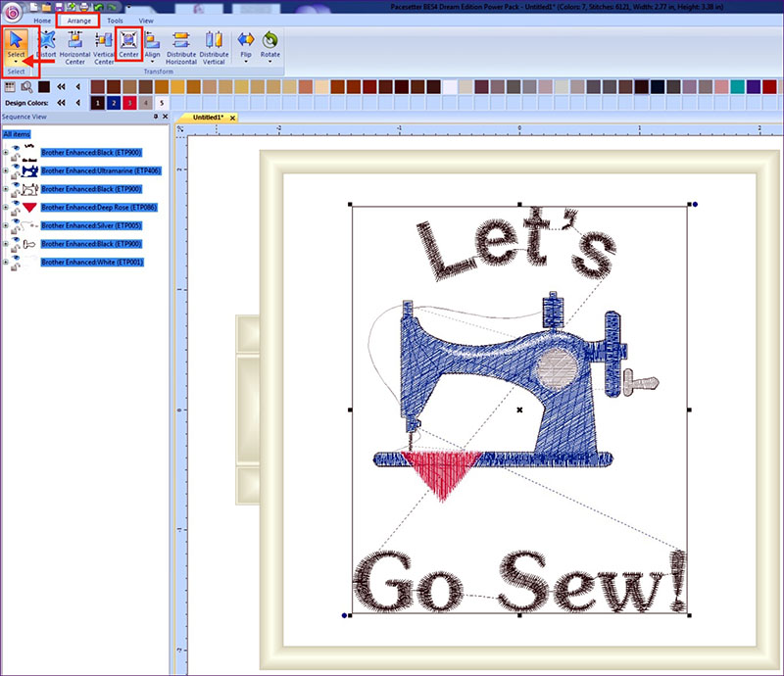Click the Horizontal Center icon
Image resolution: width=784 pixels, height=676 pixels.
pyautogui.click(x=74, y=44)
